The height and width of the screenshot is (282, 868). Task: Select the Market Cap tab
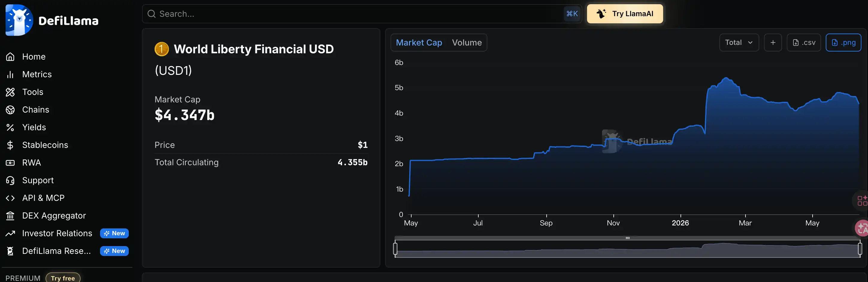[419, 43]
